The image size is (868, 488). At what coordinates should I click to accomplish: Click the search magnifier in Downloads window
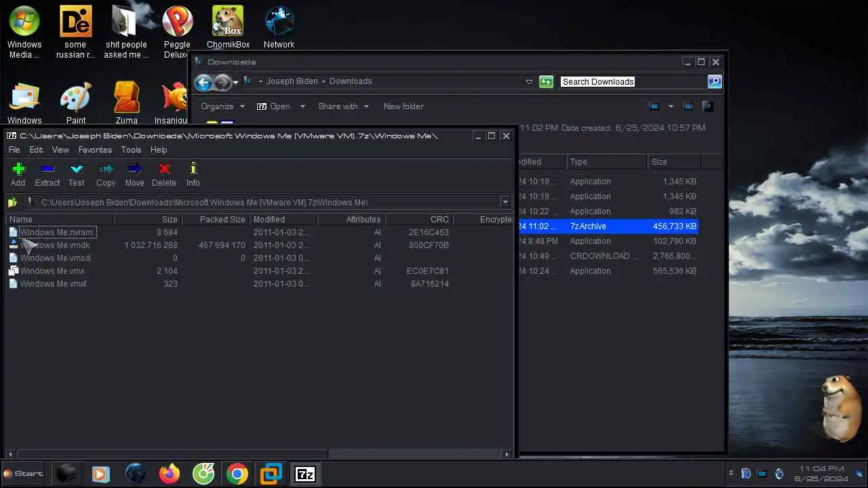click(714, 81)
